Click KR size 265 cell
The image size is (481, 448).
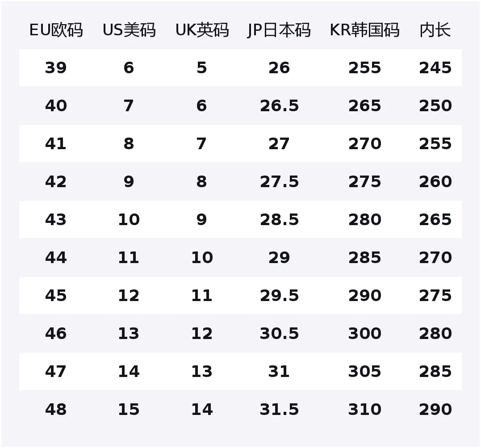[365, 106]
